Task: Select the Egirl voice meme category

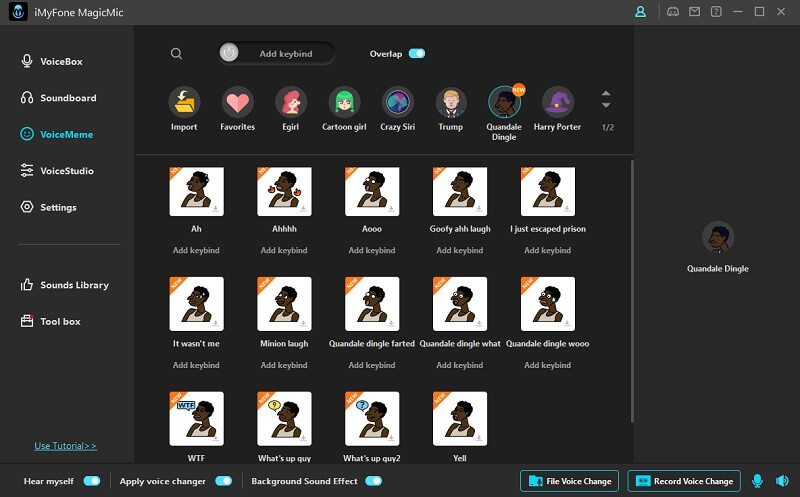Action: (291, 102)
